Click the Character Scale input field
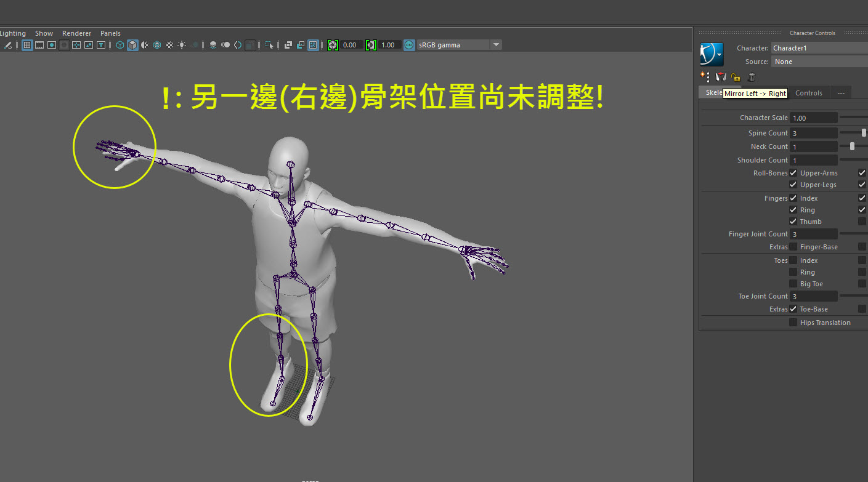The height and width of the screenshot is (482, 868). 813,118
